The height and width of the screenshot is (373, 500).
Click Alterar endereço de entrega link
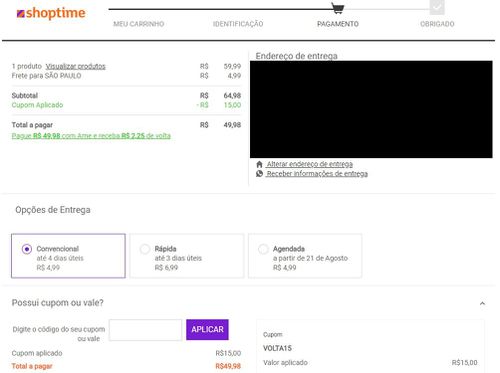310,164
